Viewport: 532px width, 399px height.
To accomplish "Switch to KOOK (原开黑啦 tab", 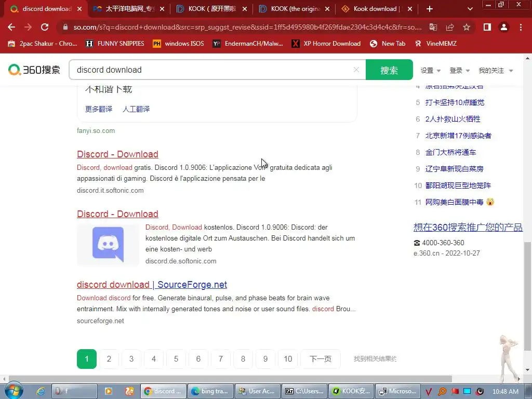I will (211, 9).
